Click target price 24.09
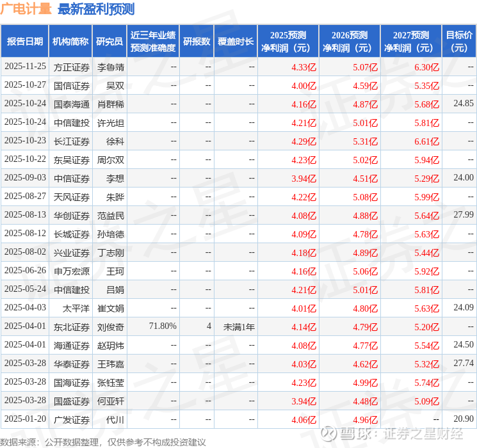This screenshot has height=448, width=477. [464, 307]
